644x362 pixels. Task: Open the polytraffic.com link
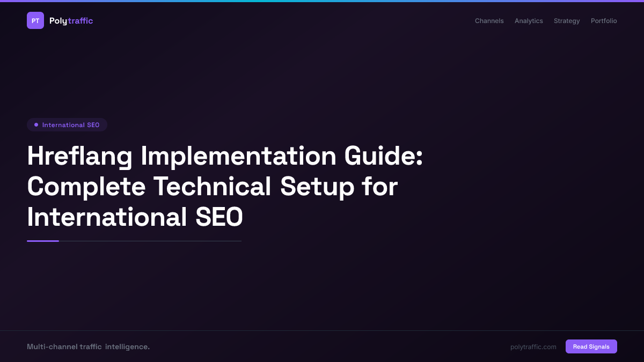tap(533, 347)
